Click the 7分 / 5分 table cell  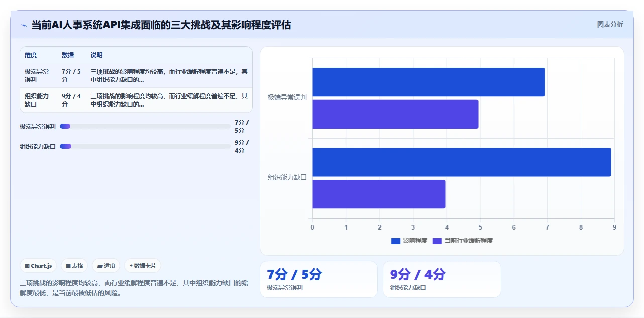tap(71, 76)
